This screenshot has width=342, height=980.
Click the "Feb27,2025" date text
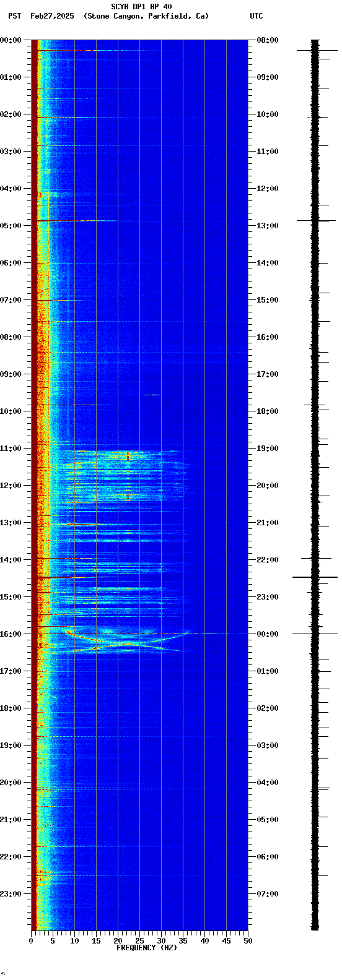click(52, 16)
